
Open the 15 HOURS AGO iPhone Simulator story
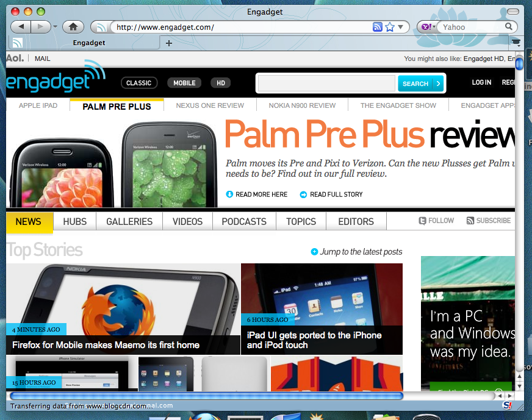[x=72, y=374]
